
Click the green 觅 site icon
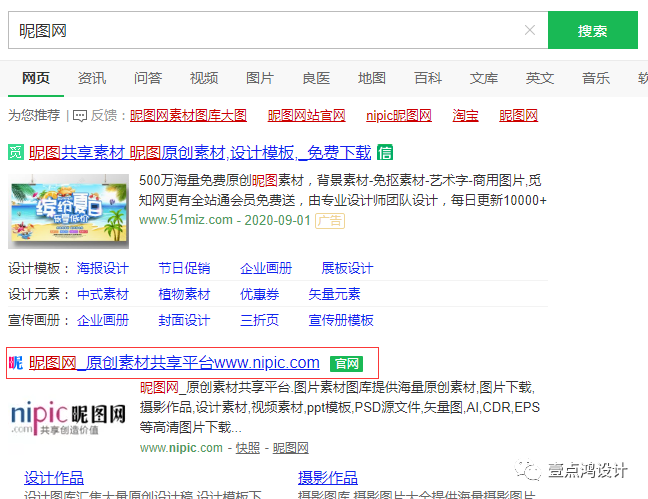(x=16, y=152)
